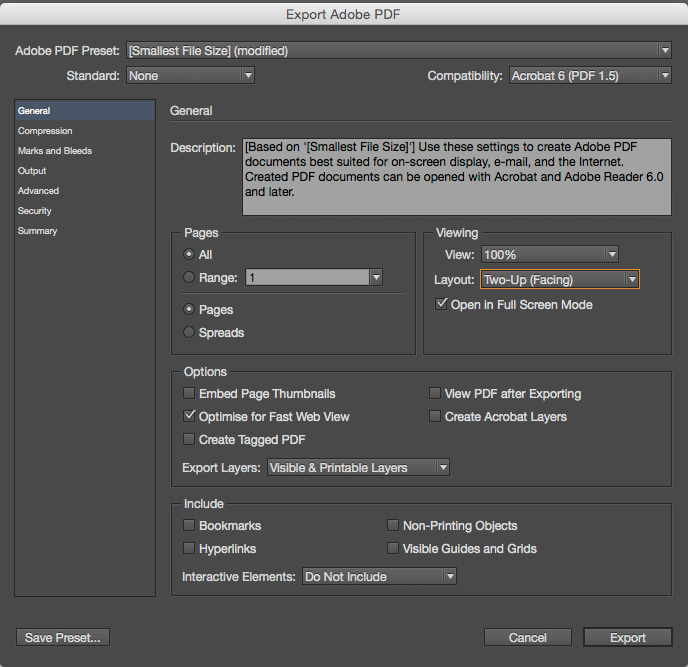Choose the Pages export radio button

[189, 309]
